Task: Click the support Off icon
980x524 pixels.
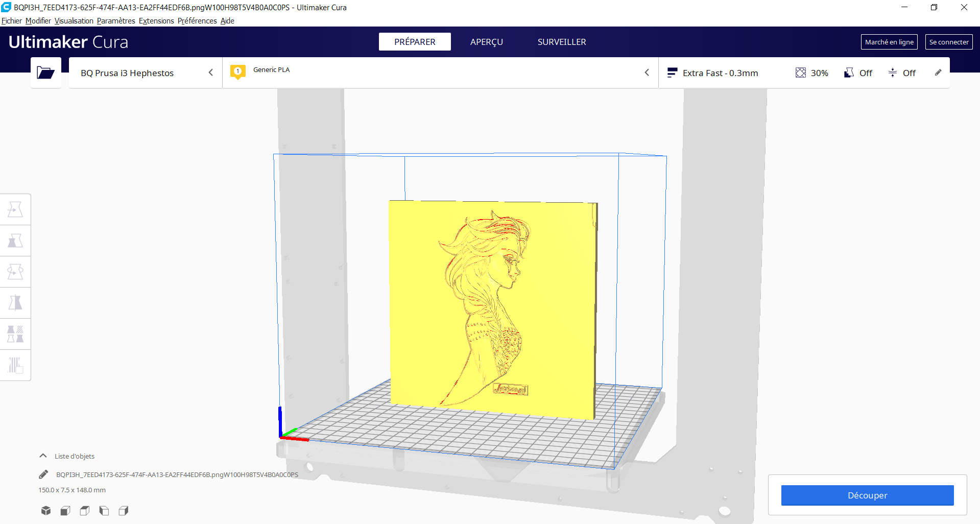Action: pos(849,73)
